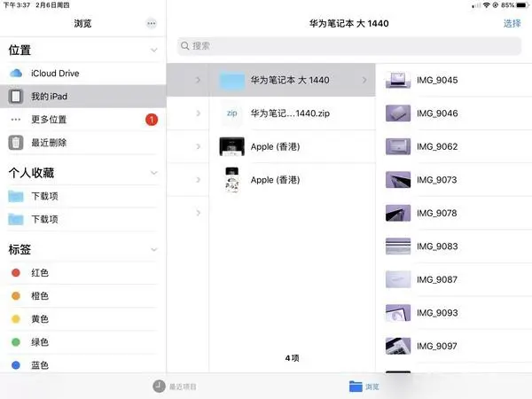Open 最近删除 trash location
532x399 pixels.
coord(83,143)
